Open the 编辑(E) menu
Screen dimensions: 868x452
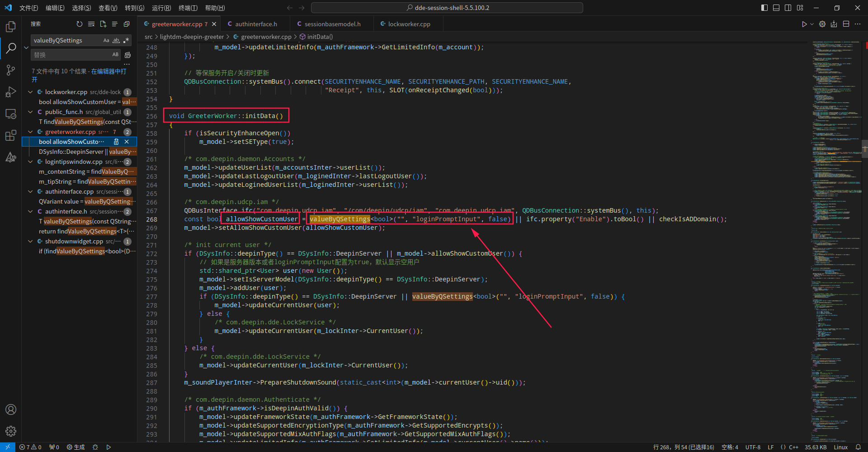pyautogui.click(x=55, y=8)
